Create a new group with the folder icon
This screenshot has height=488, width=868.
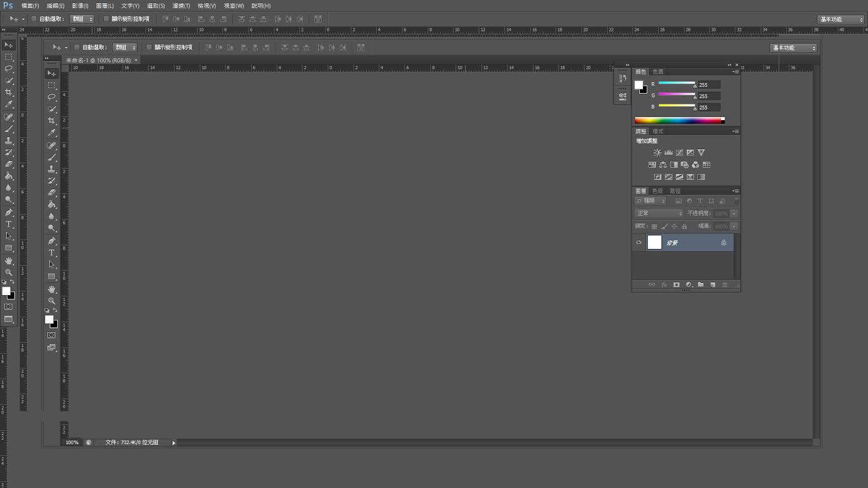[700, 285]
